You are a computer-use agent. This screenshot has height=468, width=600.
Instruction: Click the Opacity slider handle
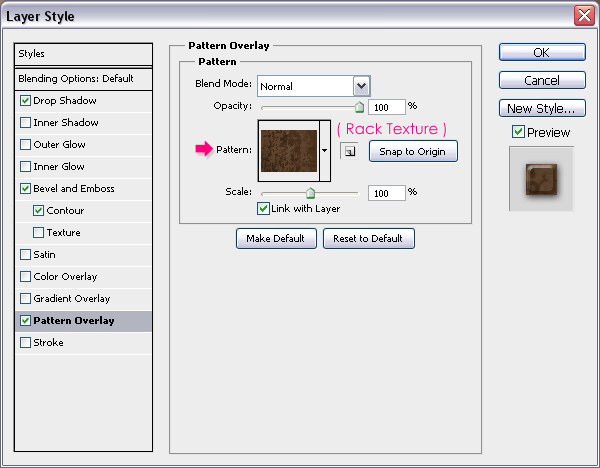coord(359,107)
